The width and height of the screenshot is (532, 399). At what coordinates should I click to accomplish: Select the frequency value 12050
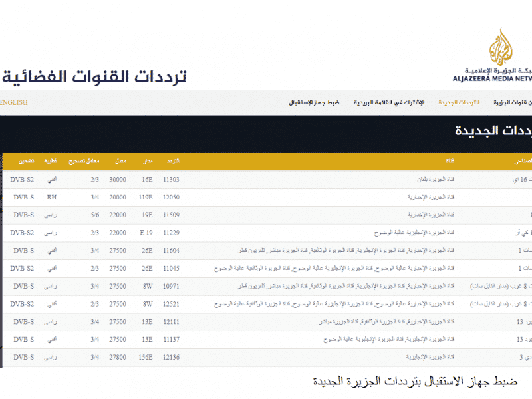tap(171, 197)
